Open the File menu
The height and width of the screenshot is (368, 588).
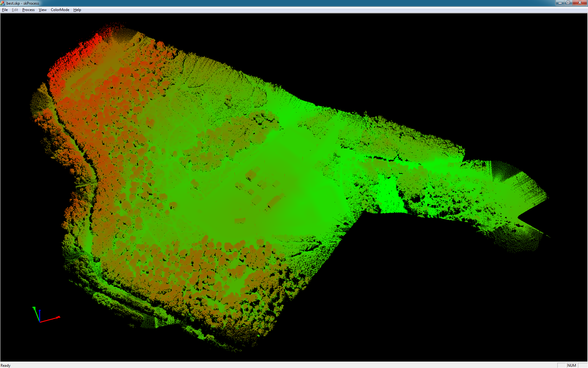(x=5, y=10)
